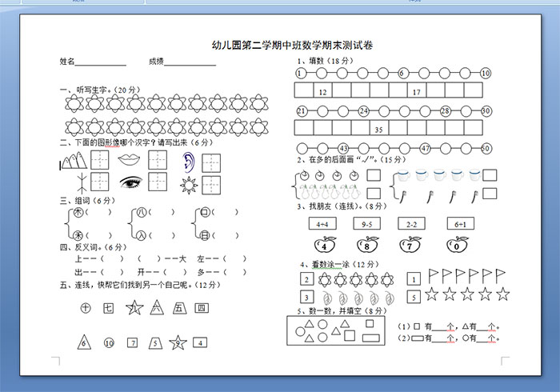
Task: Click the antonym item 开——( )
Action: (162, 273)
